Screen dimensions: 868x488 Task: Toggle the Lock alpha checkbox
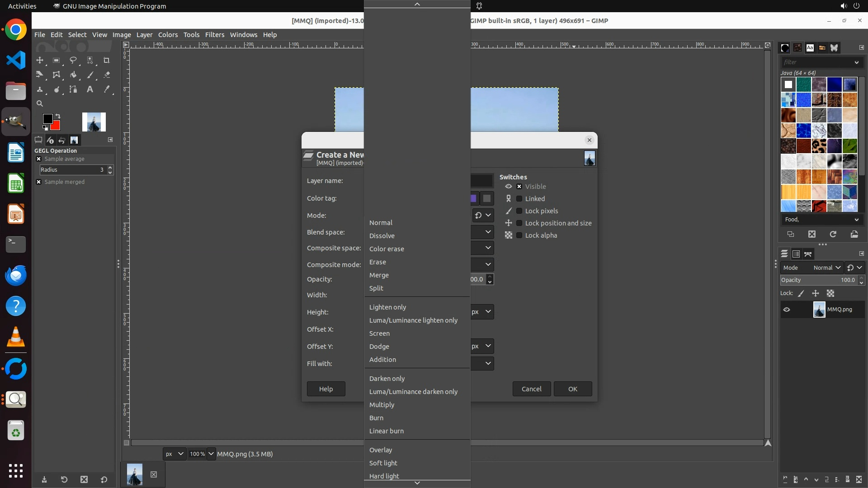[519, 235]
